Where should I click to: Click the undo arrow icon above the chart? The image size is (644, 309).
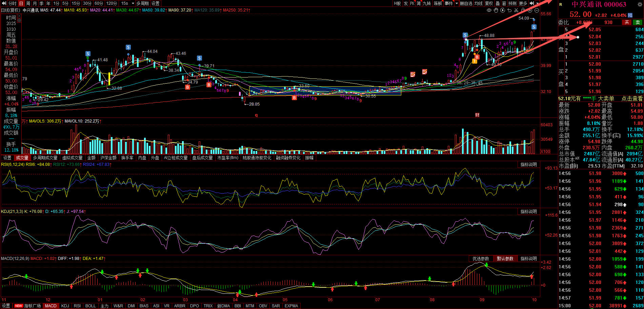[509, 10]
